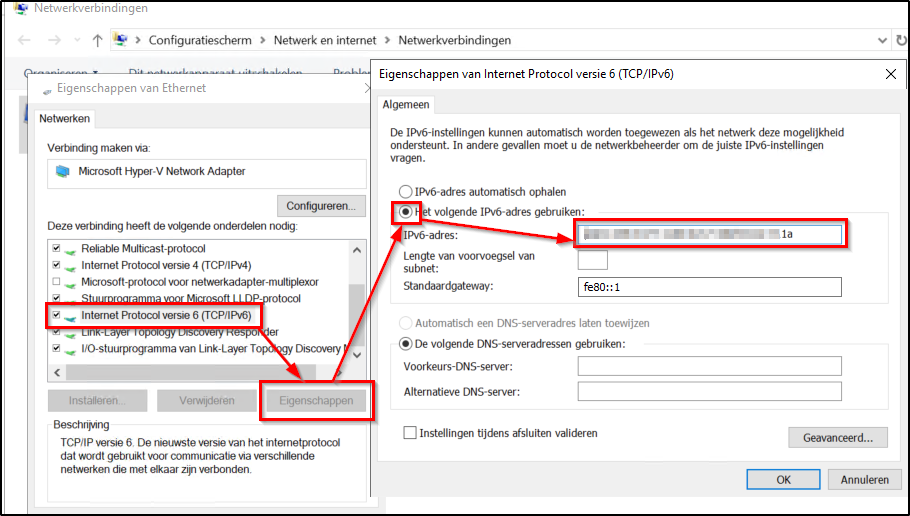Screen dimensions: 910x516
Task: Toggle Internet Protocol versie 6 checkbox
Action: (x=56, y=315)
